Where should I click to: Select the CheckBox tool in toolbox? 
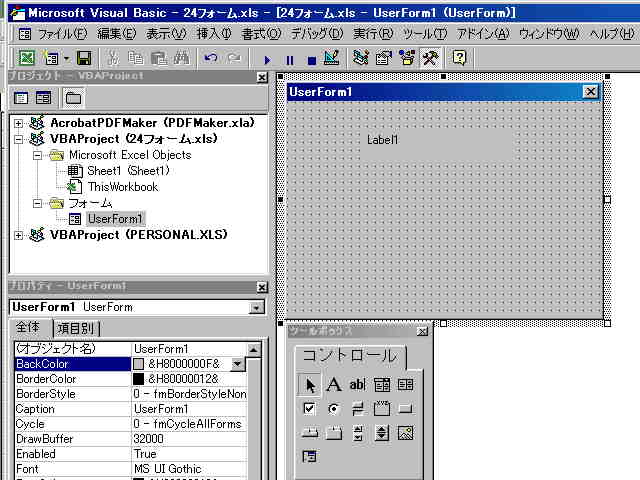point(309,409)
